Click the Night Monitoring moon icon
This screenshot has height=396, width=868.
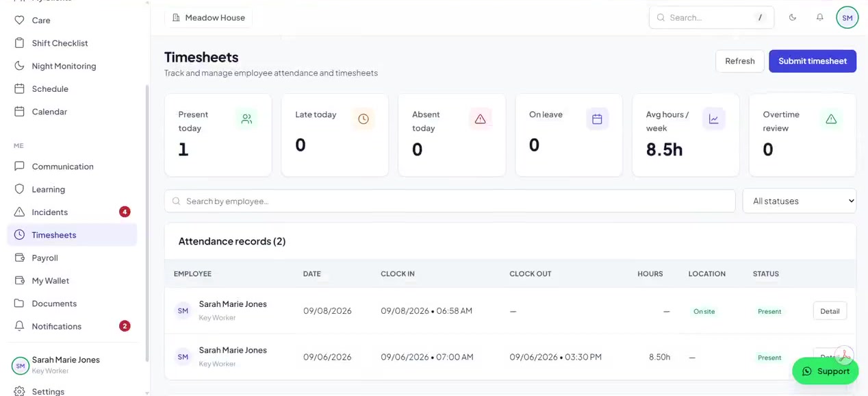click(19, 66)
